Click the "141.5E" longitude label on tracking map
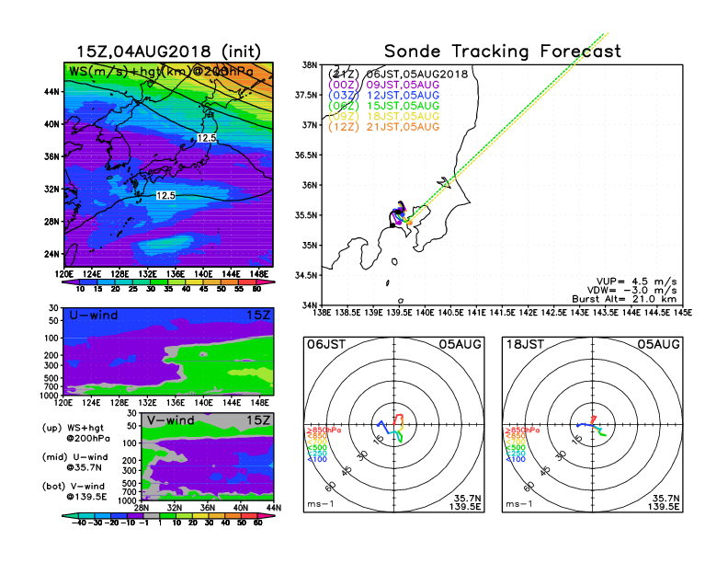The image size is (728, 563). pyautogui.click(x=502, y=313)
